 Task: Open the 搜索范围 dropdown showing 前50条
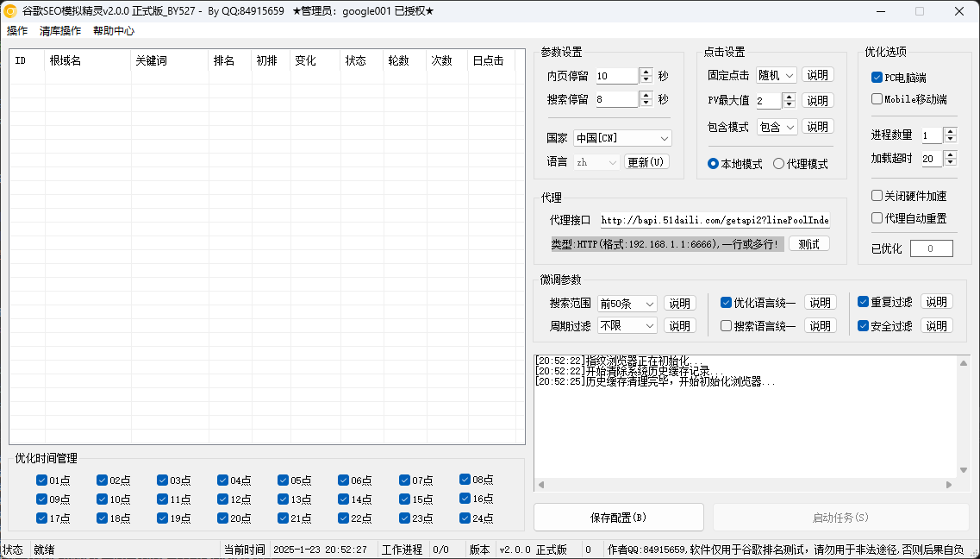coord(626,303)
